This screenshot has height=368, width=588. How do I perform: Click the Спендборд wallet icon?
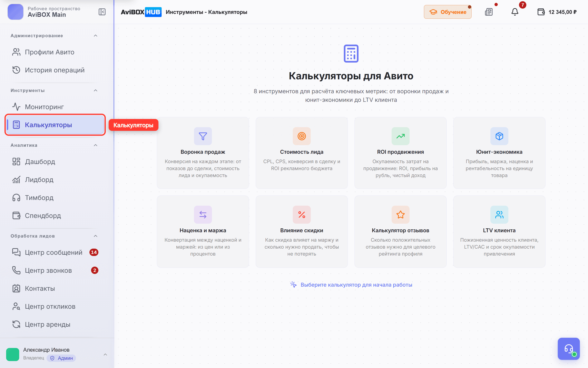pos(16,216)
